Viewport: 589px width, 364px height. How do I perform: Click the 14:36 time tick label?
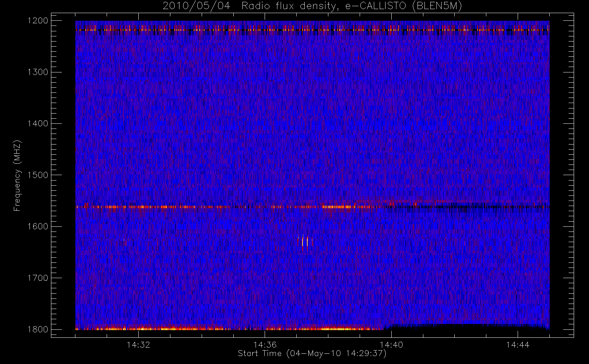tap(265, 345)
